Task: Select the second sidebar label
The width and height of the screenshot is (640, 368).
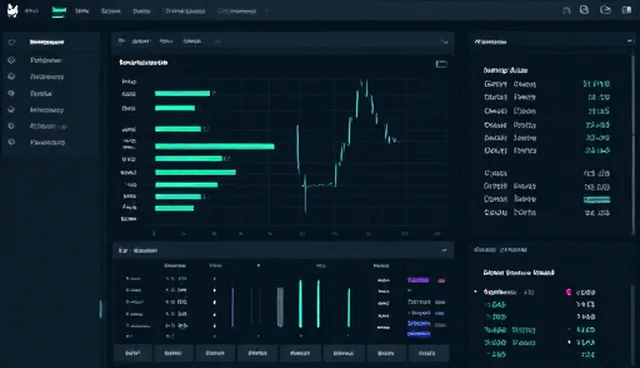Action: point(46,60)
